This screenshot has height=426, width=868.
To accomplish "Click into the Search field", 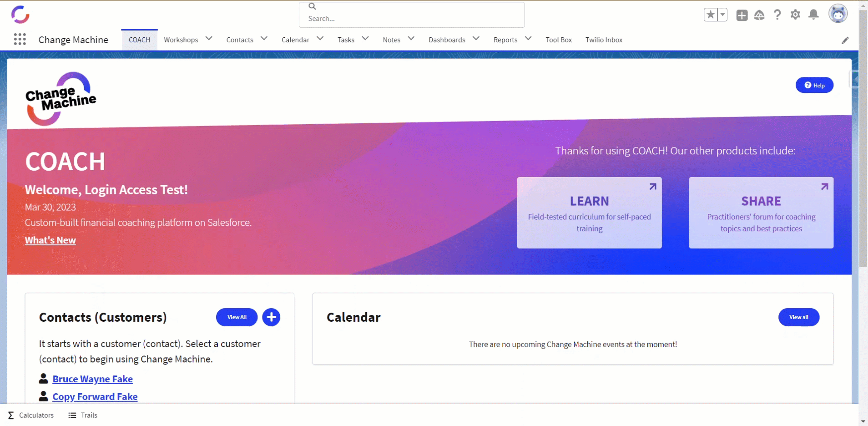I will [x=412, y=15].
